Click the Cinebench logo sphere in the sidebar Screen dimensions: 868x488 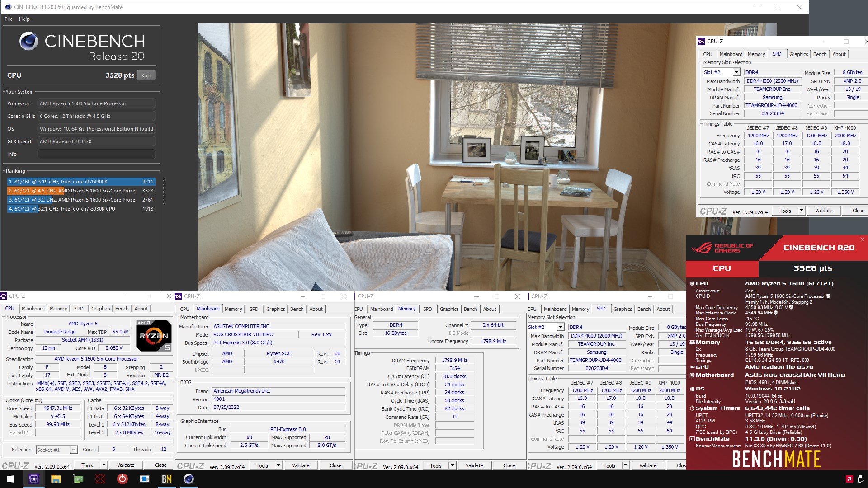pos(28,41)
